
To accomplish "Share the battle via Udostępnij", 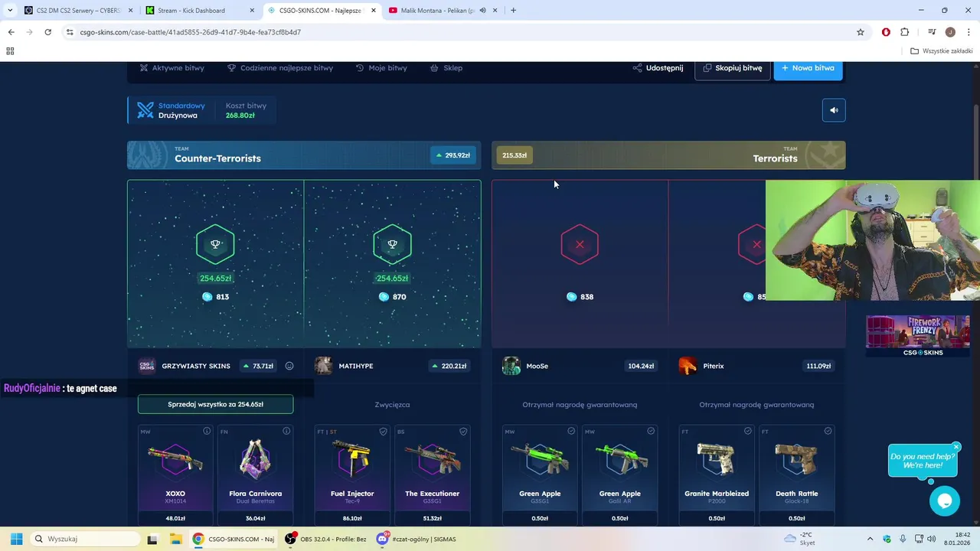I will coord(658,68).
